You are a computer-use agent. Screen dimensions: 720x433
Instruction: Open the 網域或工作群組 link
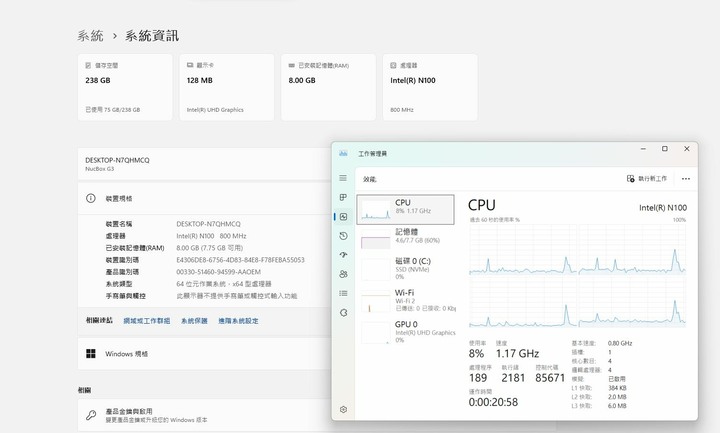tap(146, 321)
